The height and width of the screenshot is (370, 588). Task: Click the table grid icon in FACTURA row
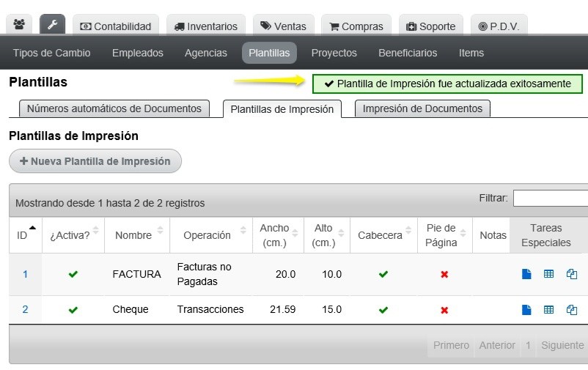[548, 274]
